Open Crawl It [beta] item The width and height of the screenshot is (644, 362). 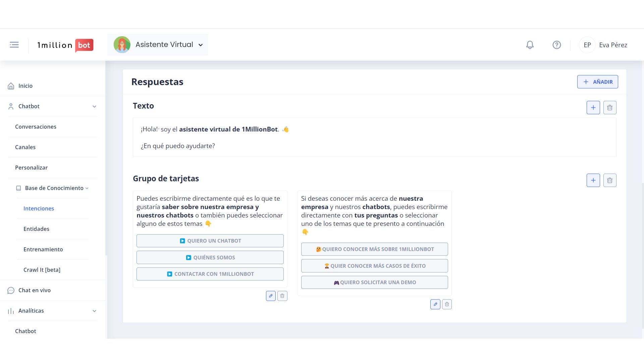[42, 270]
